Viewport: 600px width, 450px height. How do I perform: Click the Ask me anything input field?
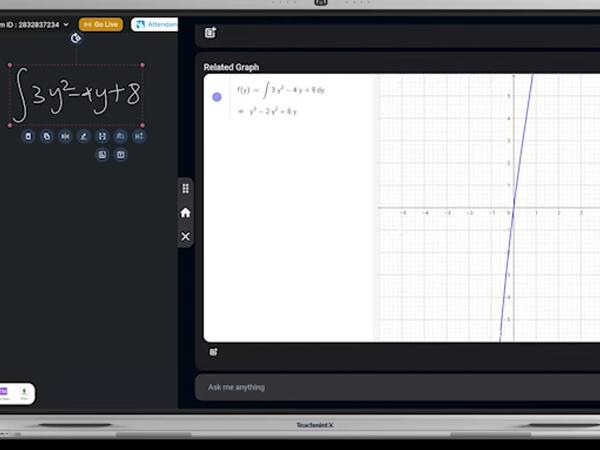[397, 387]
